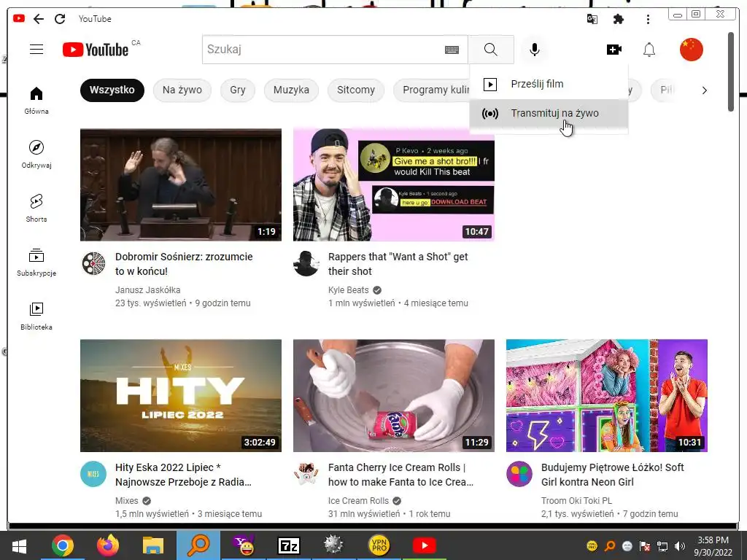Click the page vertical scrollbar thumb
The width and height of the screenshot is (747, 560).
(731, 71)
